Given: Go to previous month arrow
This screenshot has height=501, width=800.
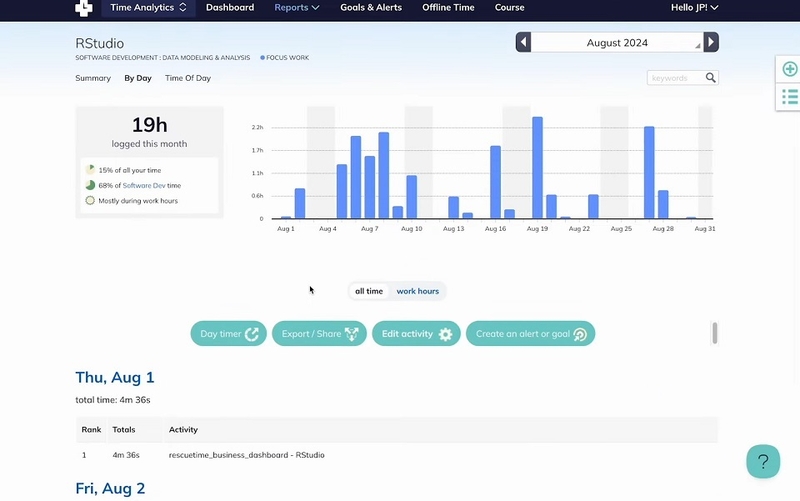Looking at the screenshot, I should pyautogui.click(x=523, y=42).
